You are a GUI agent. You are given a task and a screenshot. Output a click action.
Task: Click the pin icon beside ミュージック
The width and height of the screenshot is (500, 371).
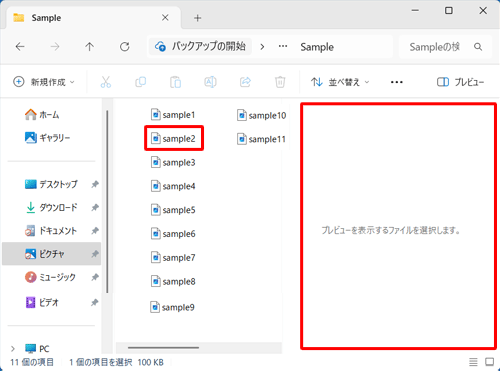[95, 277]
